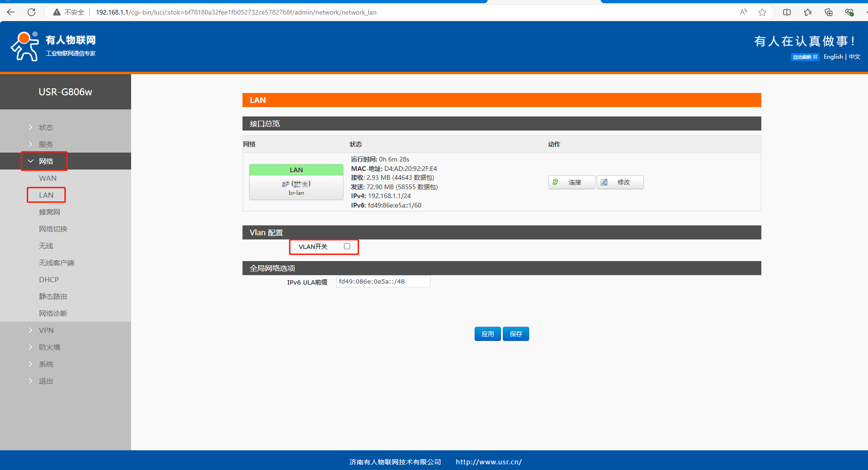Viewport: 868px width, 470px height.
Task: Select the DHCP menu item
Action: (x=49, y=280)
